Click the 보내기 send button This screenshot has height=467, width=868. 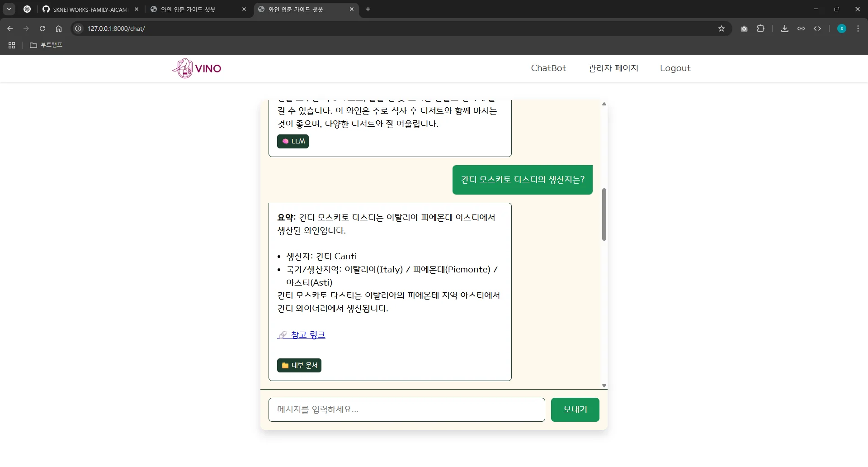[575, 410]
